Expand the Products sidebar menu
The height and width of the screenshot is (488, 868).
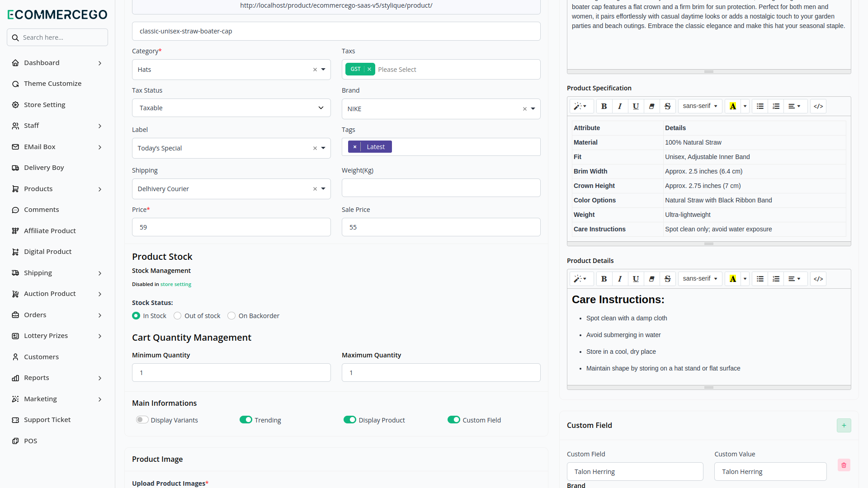click(x=57, y=189)
